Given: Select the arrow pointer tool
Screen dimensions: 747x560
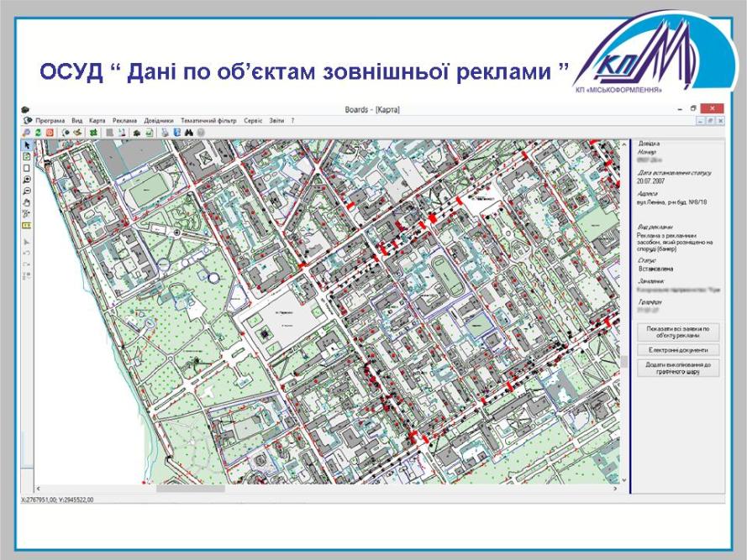Looking at the screenshot, I should (x=27, y=144).
